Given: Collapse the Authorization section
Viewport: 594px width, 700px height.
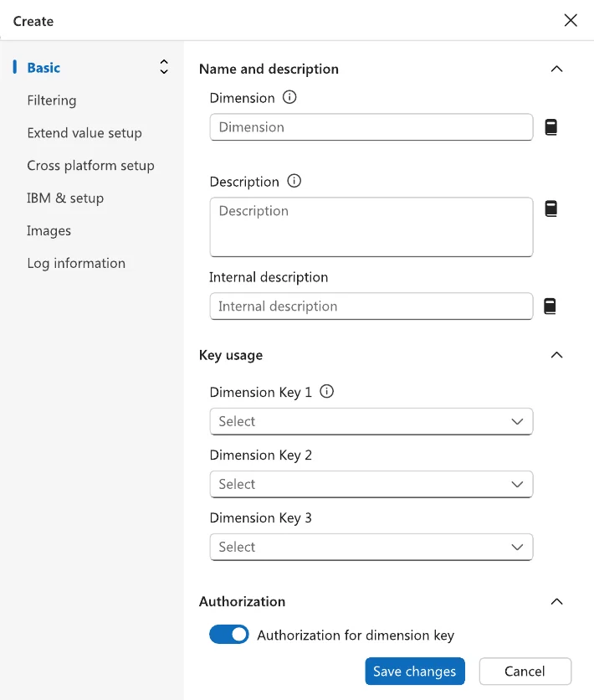Looking at the screenshot, I should tap(556, 601).
